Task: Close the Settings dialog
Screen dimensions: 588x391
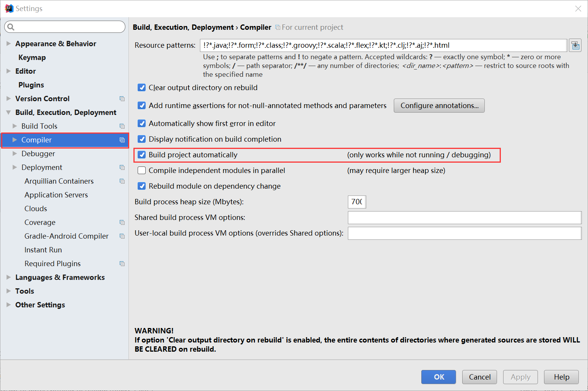Action: pyautogui.click(x=578, y=9)
